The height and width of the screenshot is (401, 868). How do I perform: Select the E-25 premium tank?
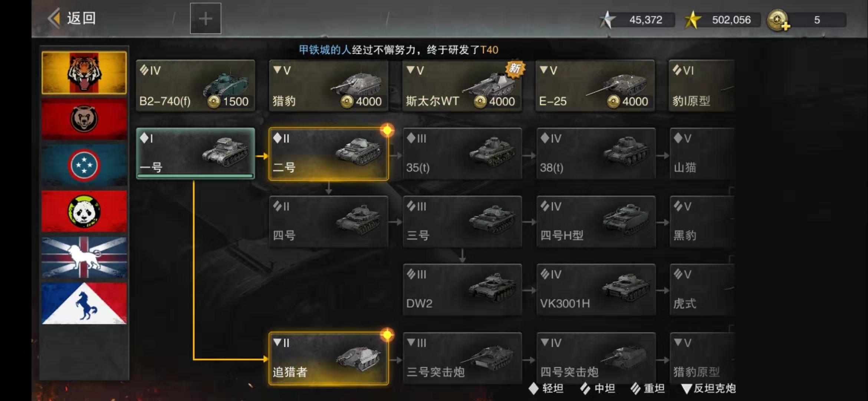595,86
